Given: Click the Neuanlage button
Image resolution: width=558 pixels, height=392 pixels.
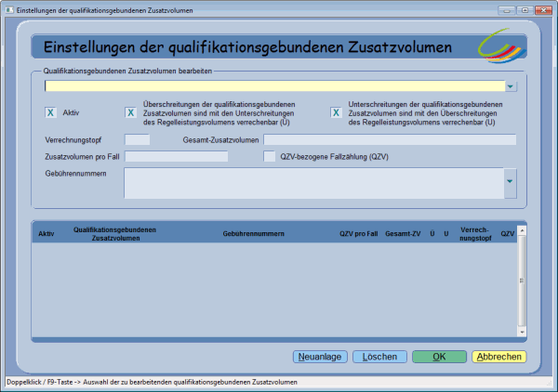Looking at the screenshot, I should [x=320, y=357].
